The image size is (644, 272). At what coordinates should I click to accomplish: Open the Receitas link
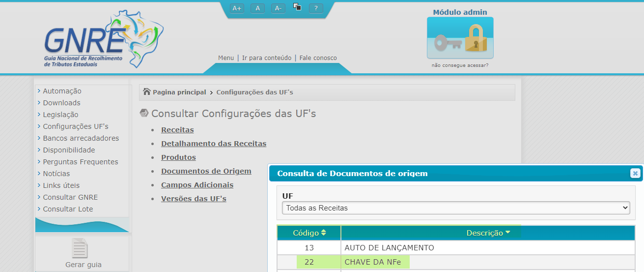(177, 130)
